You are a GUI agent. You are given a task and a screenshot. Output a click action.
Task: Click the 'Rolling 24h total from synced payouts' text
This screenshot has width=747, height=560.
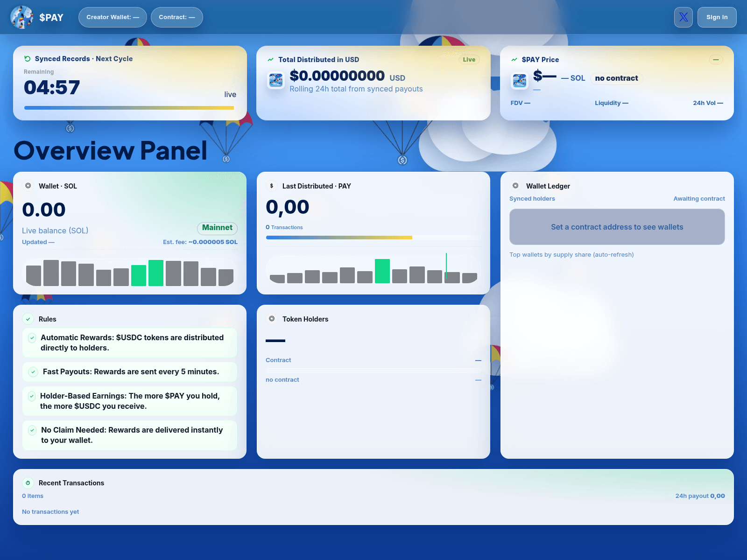356,89
